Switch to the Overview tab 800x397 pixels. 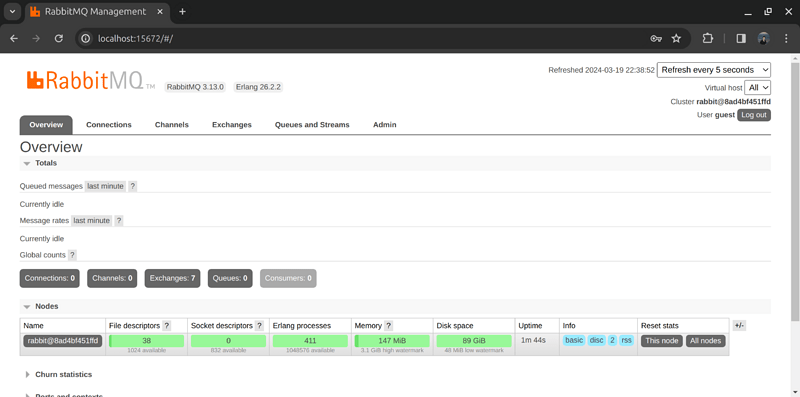[46, 125]
